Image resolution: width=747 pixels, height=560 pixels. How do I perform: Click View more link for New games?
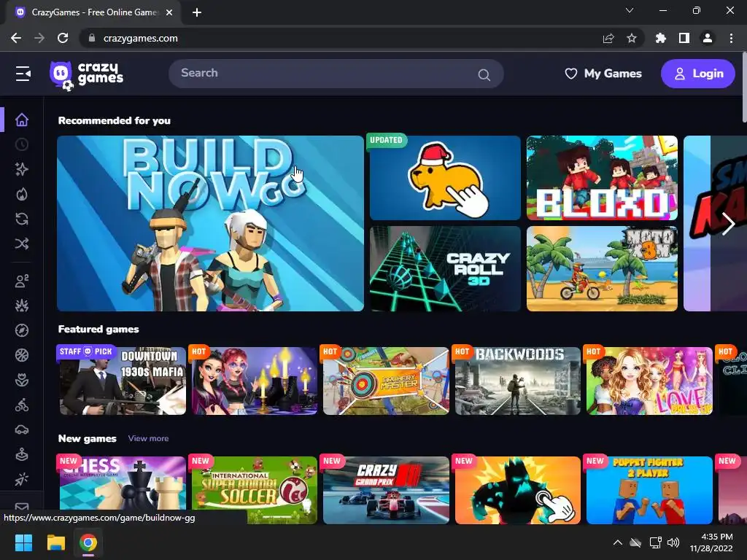[148, 438]
